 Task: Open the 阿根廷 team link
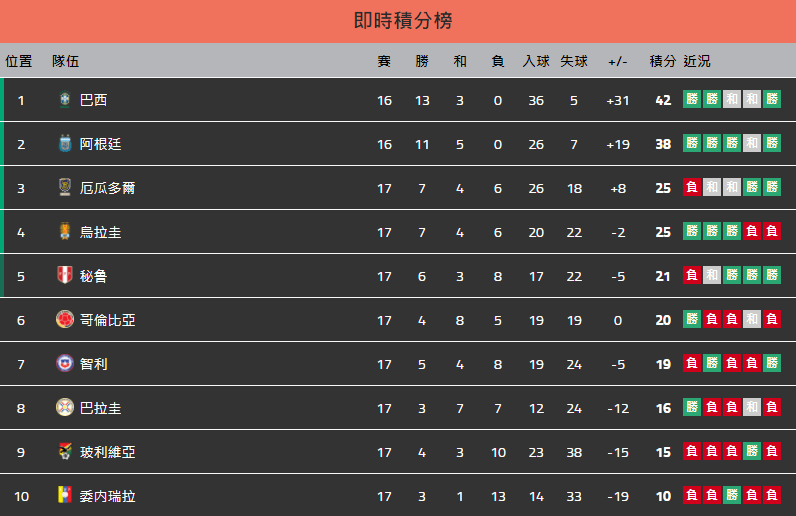click(x=101, y=144)
